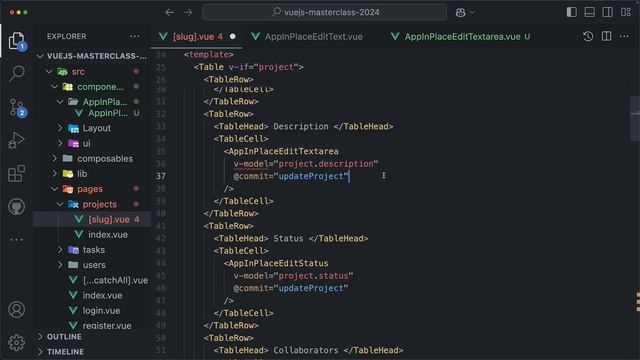Go forward with the right arrow

pos(188,13)
